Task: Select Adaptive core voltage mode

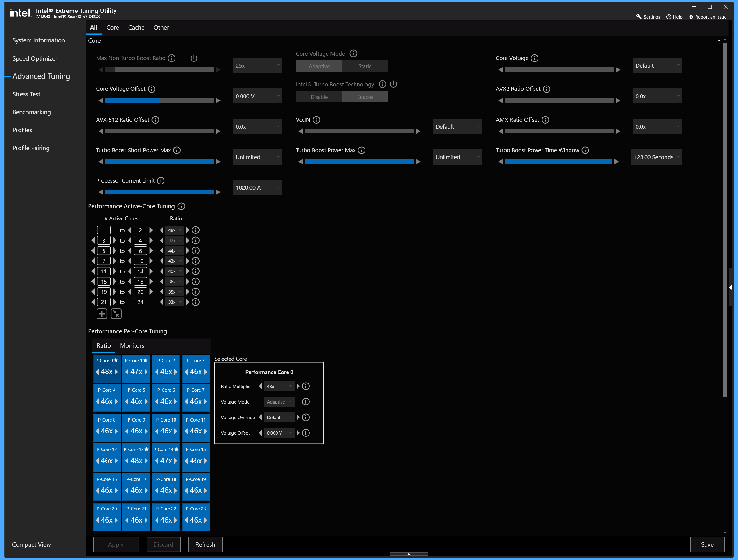Action: pos(319,66)
